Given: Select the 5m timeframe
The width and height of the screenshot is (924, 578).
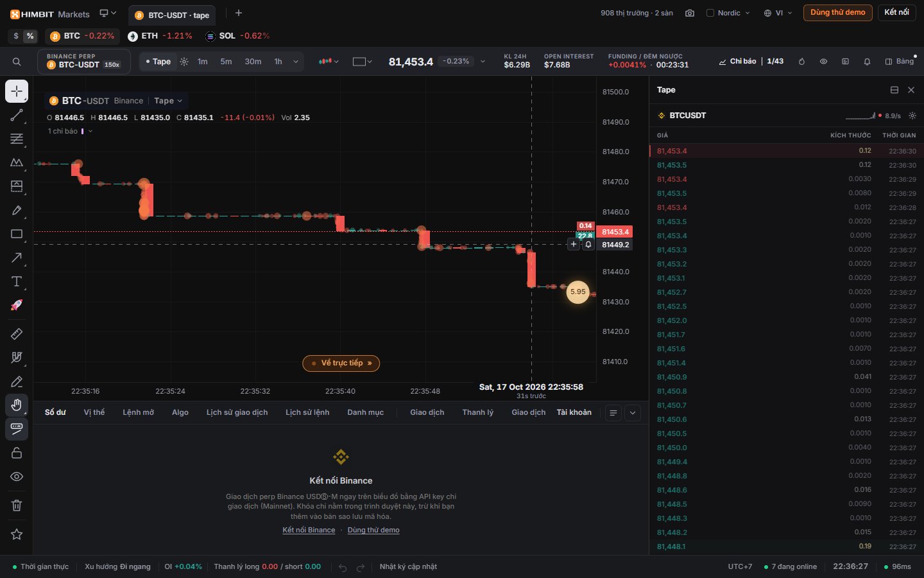Looking at the screenshot, I should pyautogui.click(x=226, y=62).
